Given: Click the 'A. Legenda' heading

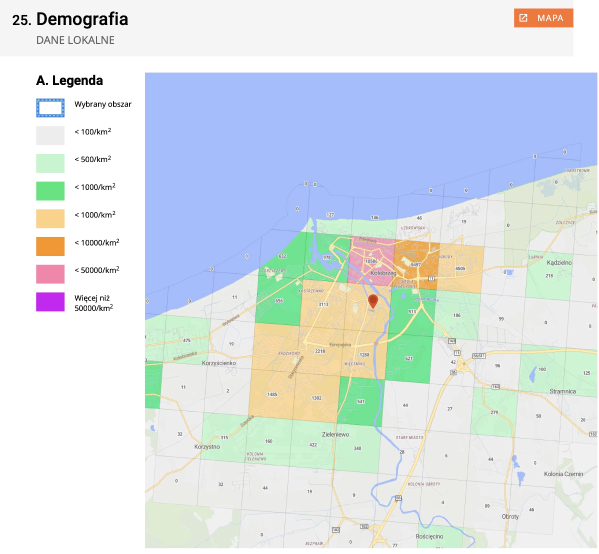Looking at the screenshot, I should click(x=70, y=81).
